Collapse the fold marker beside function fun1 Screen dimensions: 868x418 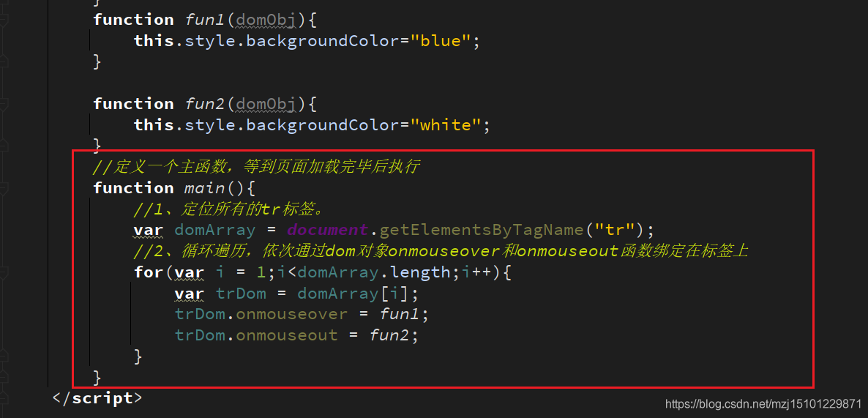click(3, 20)
